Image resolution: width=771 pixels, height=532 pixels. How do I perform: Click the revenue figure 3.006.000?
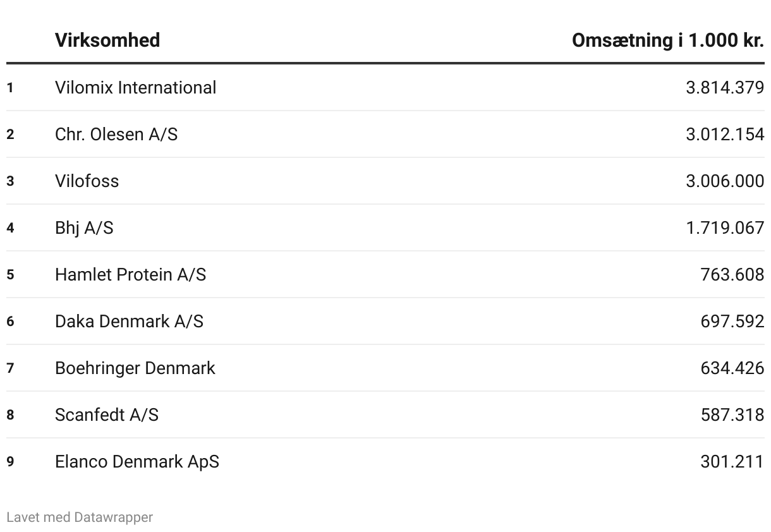[x=724, y=181]
